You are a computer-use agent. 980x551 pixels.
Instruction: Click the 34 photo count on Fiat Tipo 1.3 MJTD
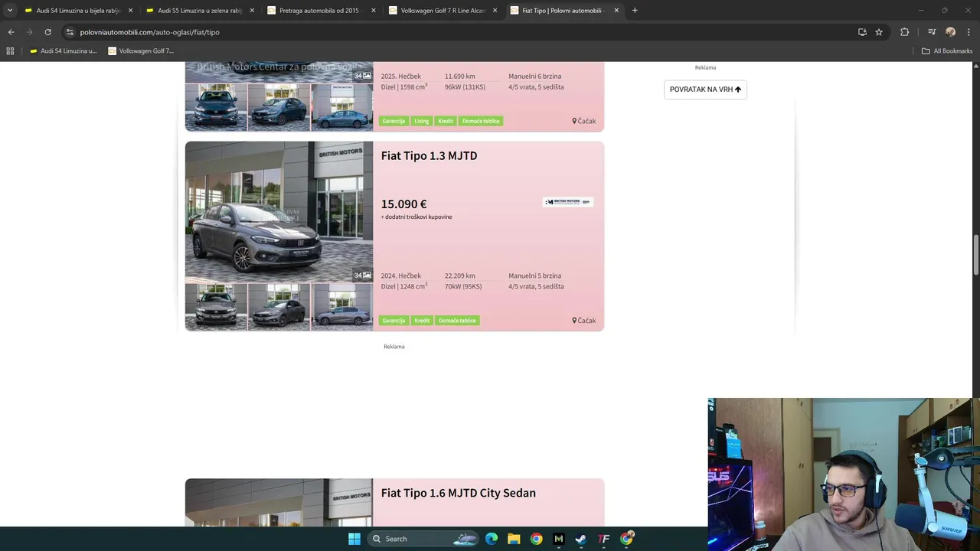tap(363, 275)
